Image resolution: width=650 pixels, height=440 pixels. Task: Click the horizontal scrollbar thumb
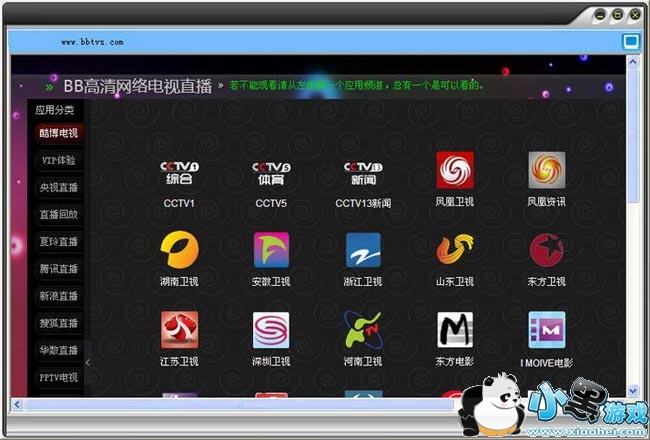tap(239, 404)
